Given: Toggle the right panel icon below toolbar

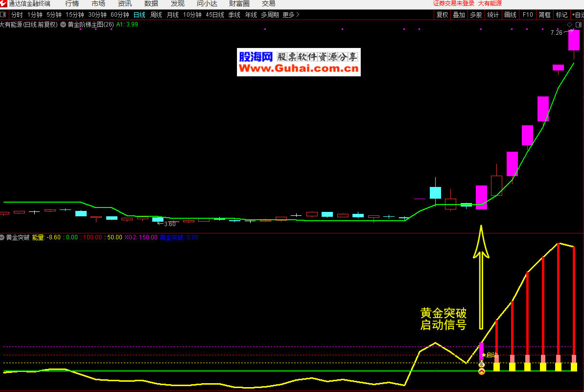Looking at the screenshot, I should (578, 24).
